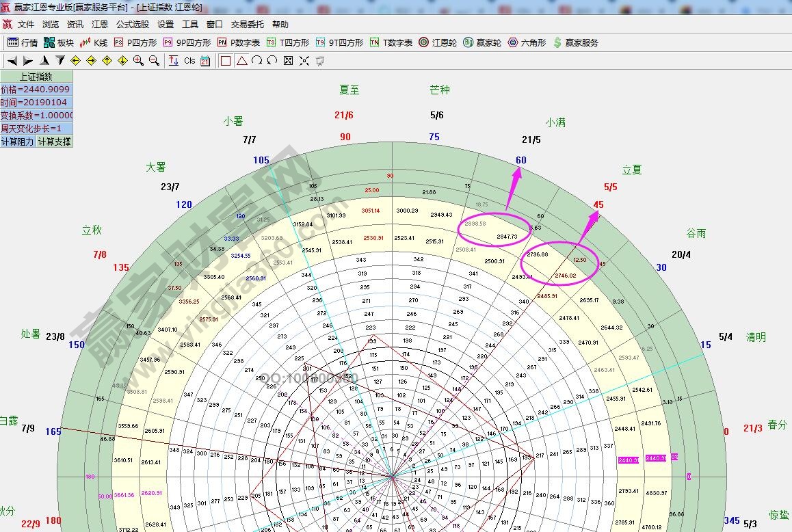Image resolution: width=792 pixels, height=532 pixels.
Task: Click the 价格=2440.9099 field
Action: coord(36,90)
